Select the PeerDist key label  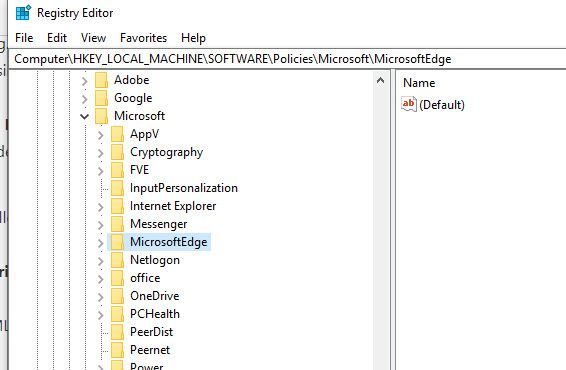pyautogui.click(x=151, y=332)
